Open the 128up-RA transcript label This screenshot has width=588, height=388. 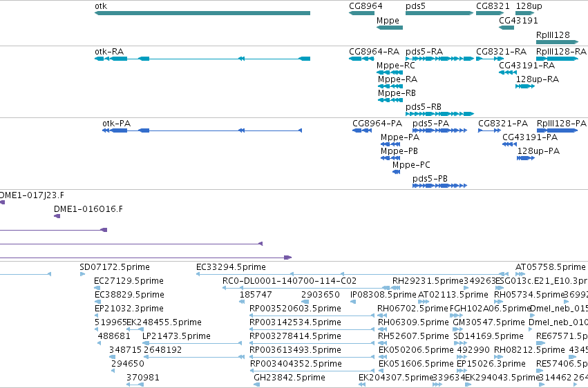538,79
